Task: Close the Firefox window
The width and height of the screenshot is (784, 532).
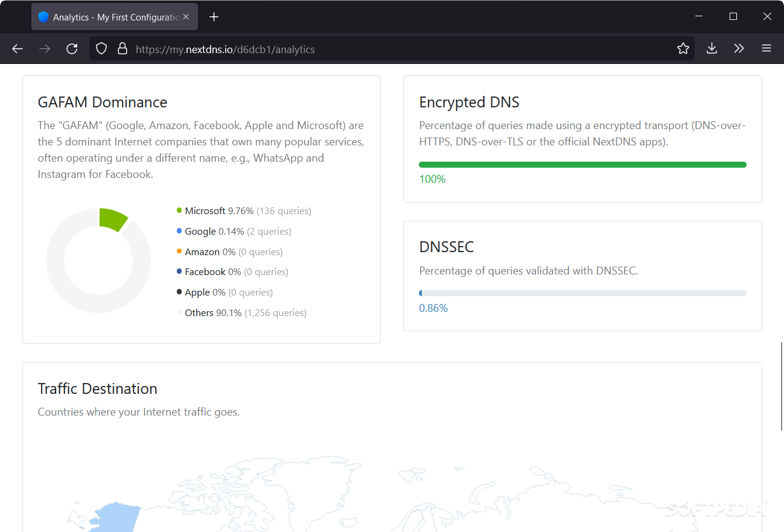Action: click(767, 17)
